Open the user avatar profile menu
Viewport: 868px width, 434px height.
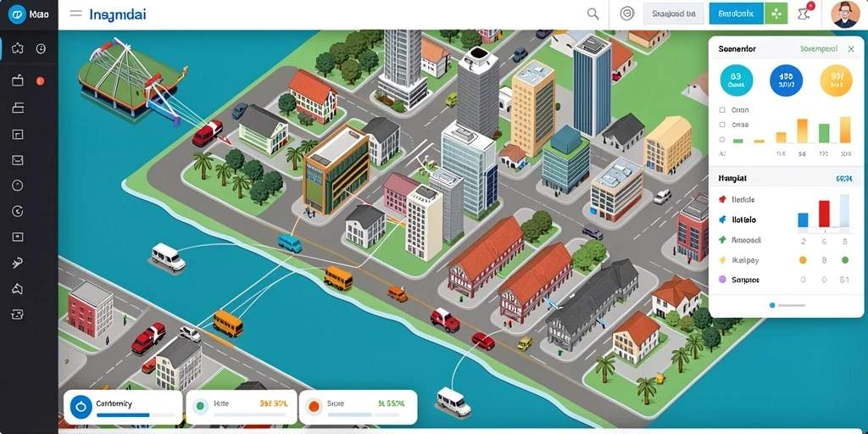click(x=845, y=14)
